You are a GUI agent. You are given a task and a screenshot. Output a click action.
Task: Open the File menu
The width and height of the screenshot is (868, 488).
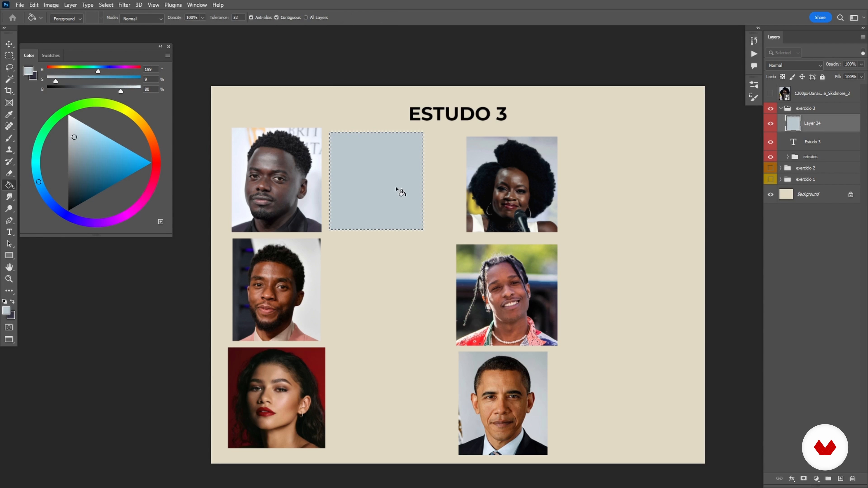19,5
